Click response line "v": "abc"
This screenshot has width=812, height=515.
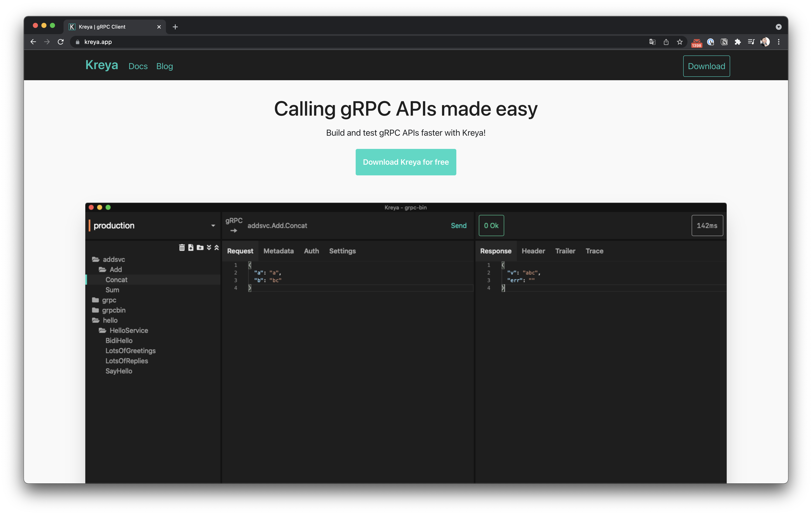(x=524, y=273)
